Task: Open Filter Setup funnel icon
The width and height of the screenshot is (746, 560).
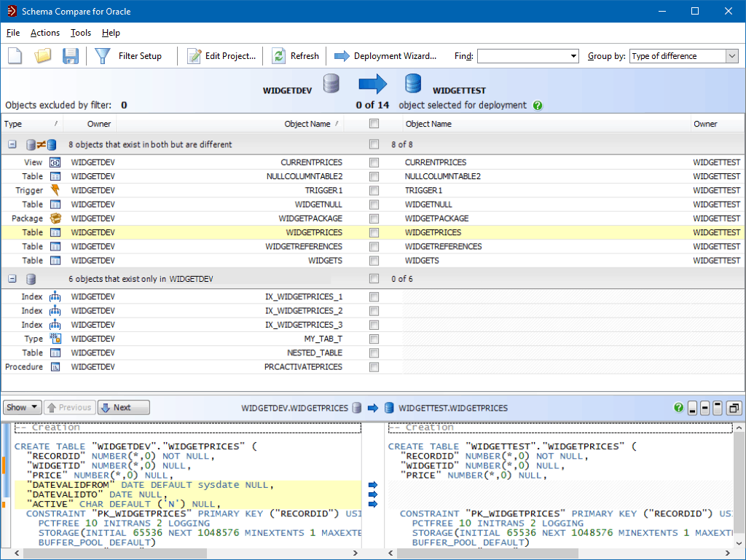Action: pos(103,56)
